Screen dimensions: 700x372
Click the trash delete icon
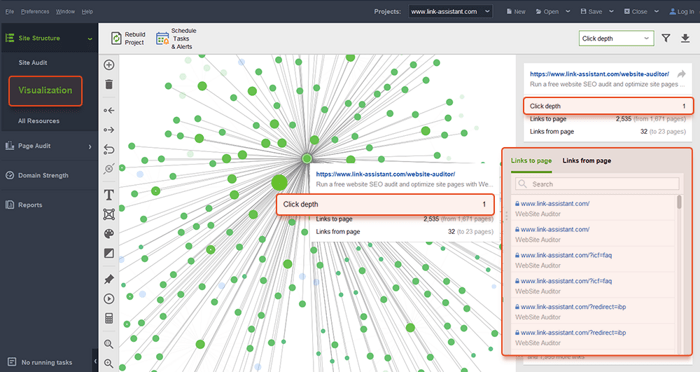point(109,84)
